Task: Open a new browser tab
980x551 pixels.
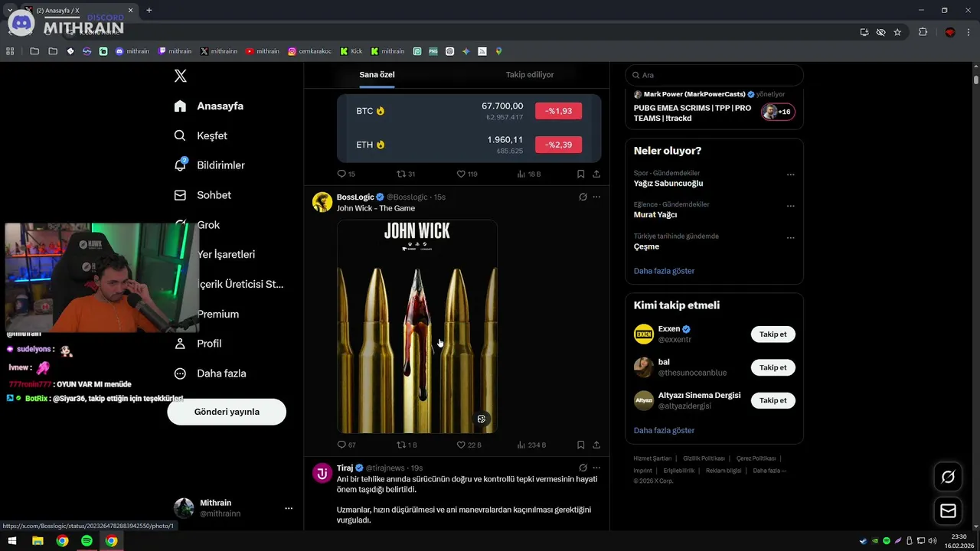Action: coord(149,10)
